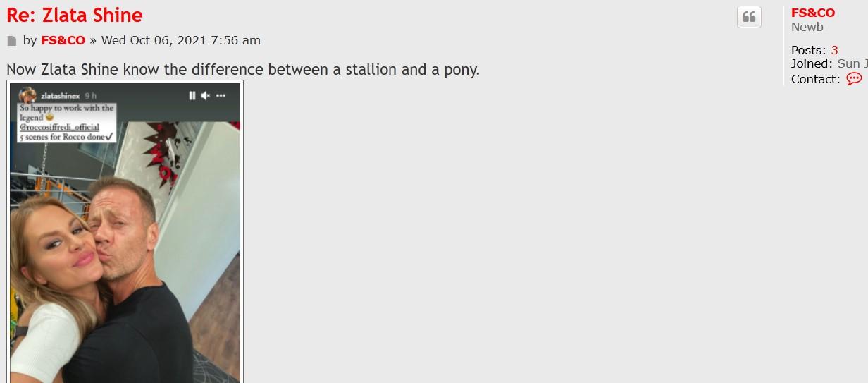
Task: Click the post date Wed Oct 06, 2021
Action: (180, 40)
